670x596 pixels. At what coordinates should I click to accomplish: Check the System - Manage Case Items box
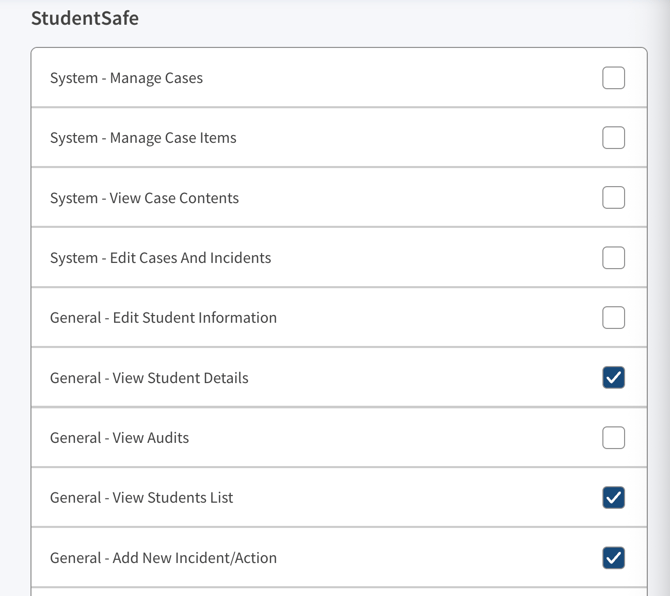click(614, 138)
